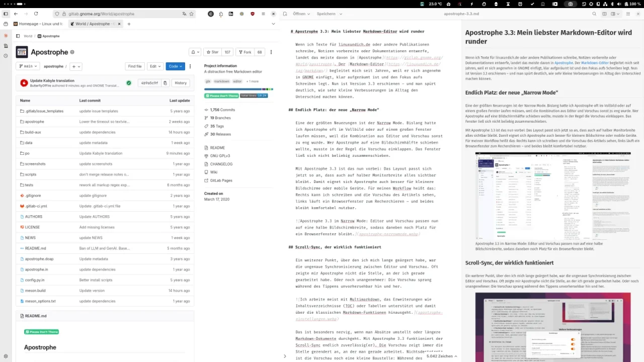Open a new document in the editor
The image size is (644, 362).
click(285, 14)
